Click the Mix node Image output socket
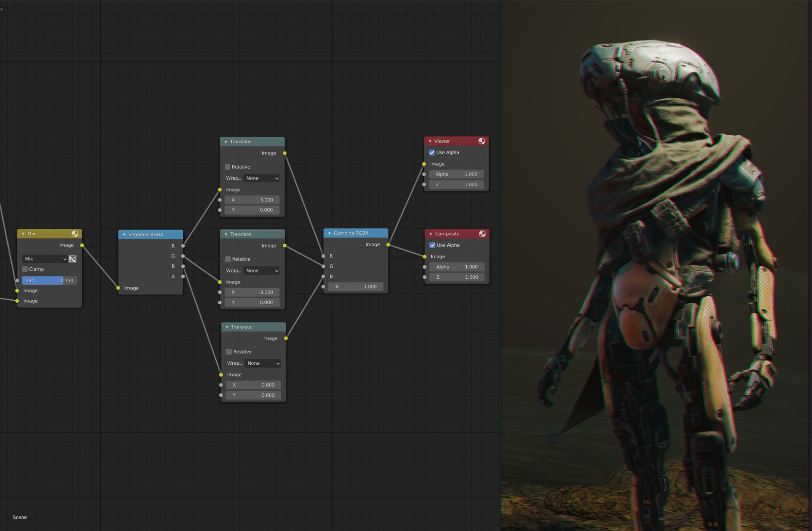This screenshot has height=531, width=812. (x=82, y=245)
